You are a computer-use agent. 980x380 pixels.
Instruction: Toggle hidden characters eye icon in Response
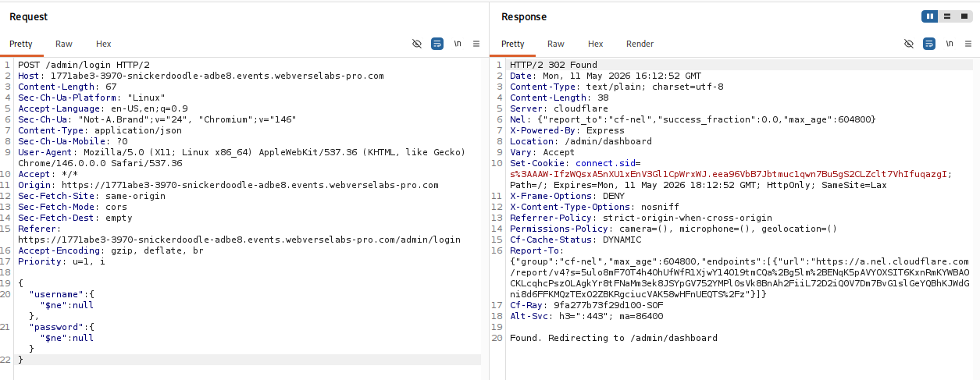pyautogui.click(x=908, y=44)
